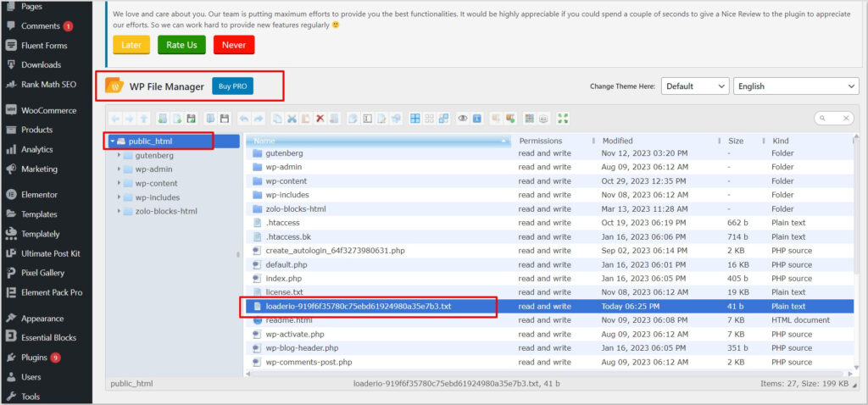Click the Select none grid icon
Viewport: 868px width, 405px height.
pyautogui.click(x=429, y=119)
